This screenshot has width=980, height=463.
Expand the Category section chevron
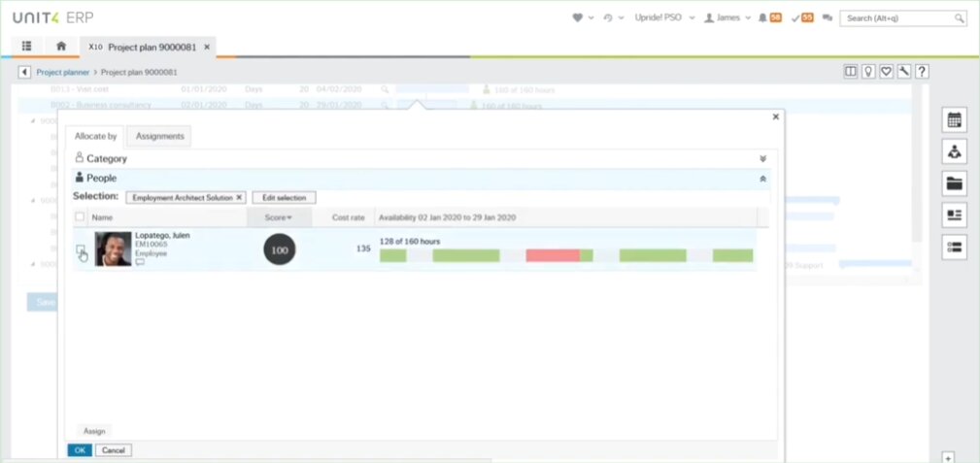coord(762,158)
